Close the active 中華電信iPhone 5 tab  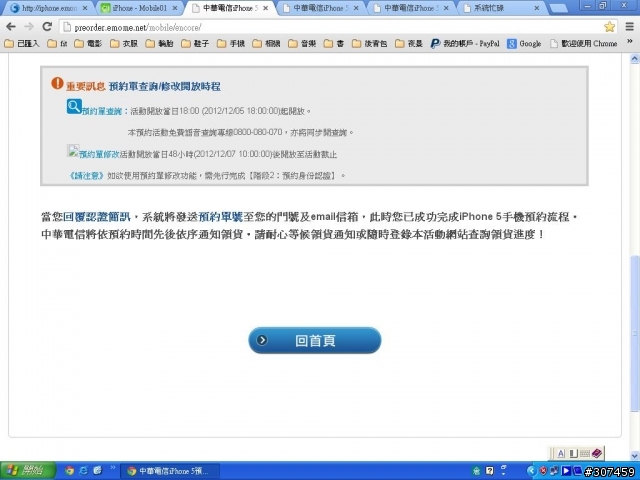[265, 8]
